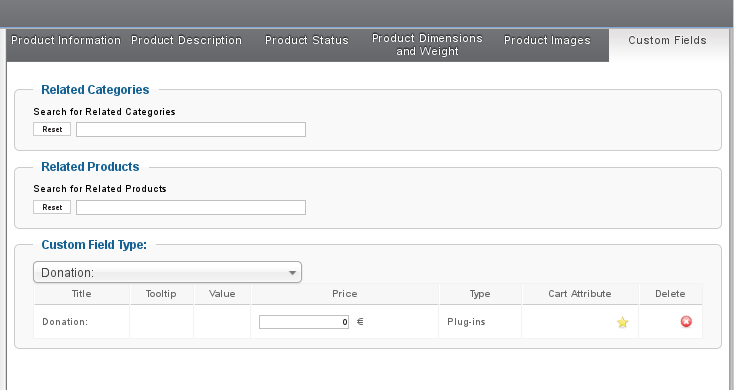Open the Custom Field Type dropdown

(167, 273)
